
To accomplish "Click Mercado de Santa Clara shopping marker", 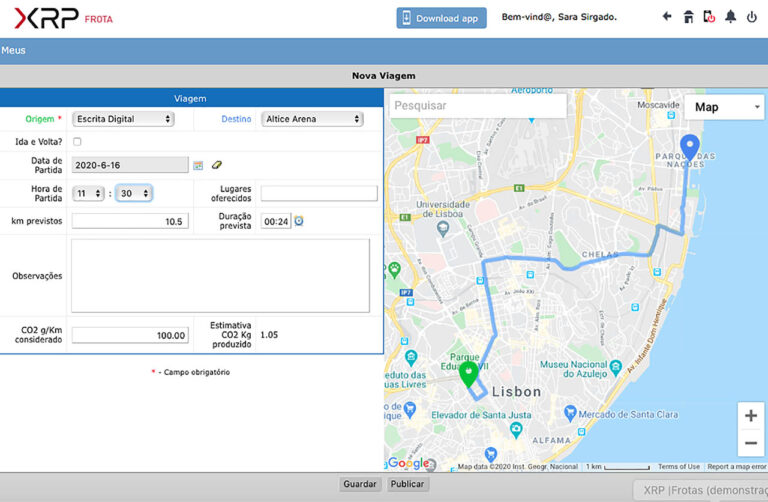I will [570, 412].
